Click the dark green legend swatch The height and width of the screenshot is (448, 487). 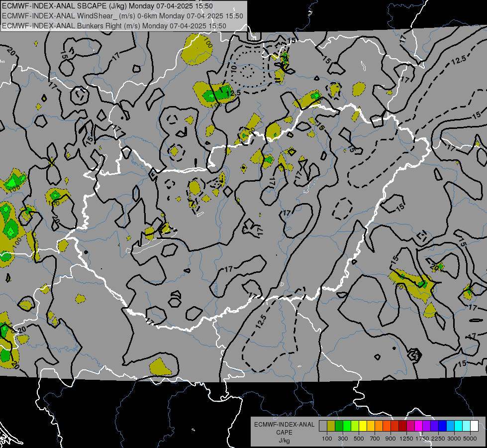[339, 426]
